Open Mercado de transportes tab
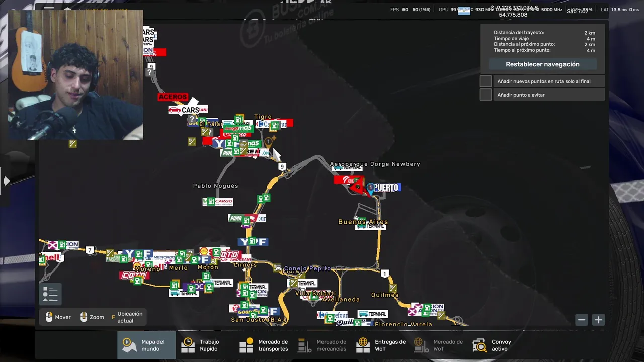Image resolution: width=644 pixels, height=362 pixels. [x=264, y=345]
